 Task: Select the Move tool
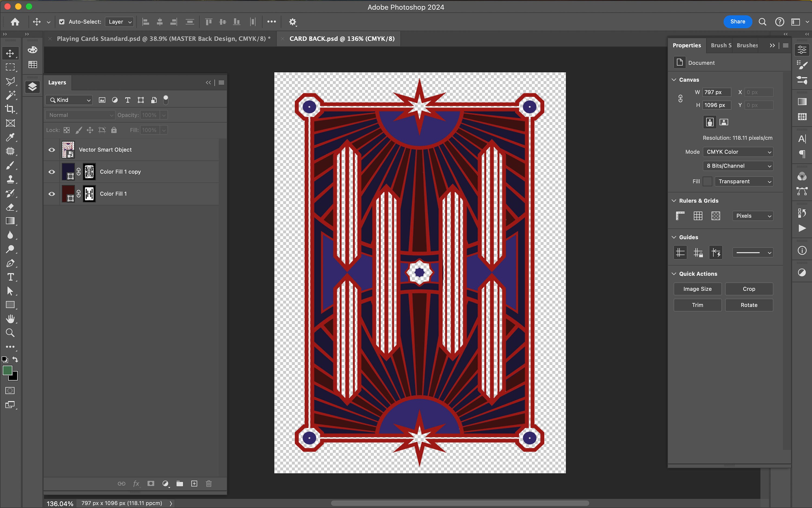point(10,53)
